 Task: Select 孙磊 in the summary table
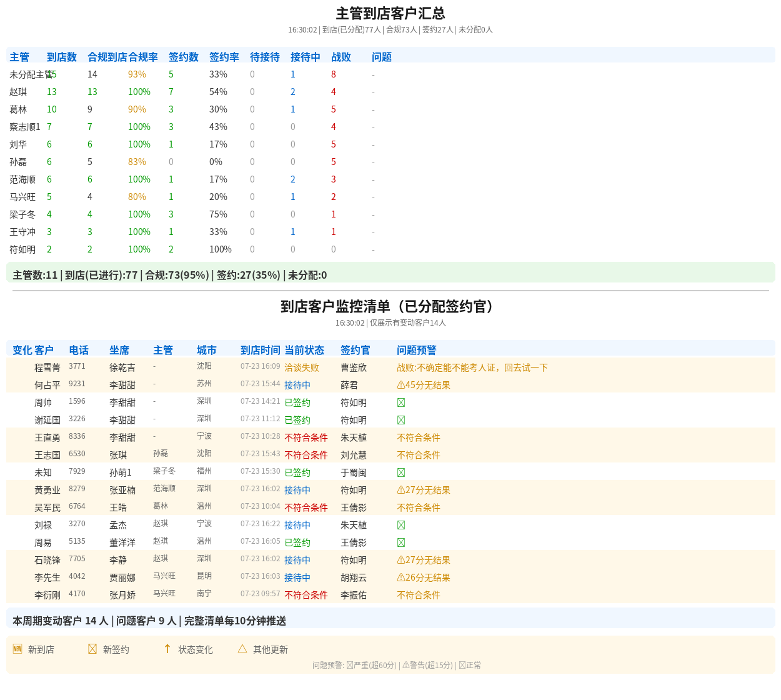click(18, 162)
